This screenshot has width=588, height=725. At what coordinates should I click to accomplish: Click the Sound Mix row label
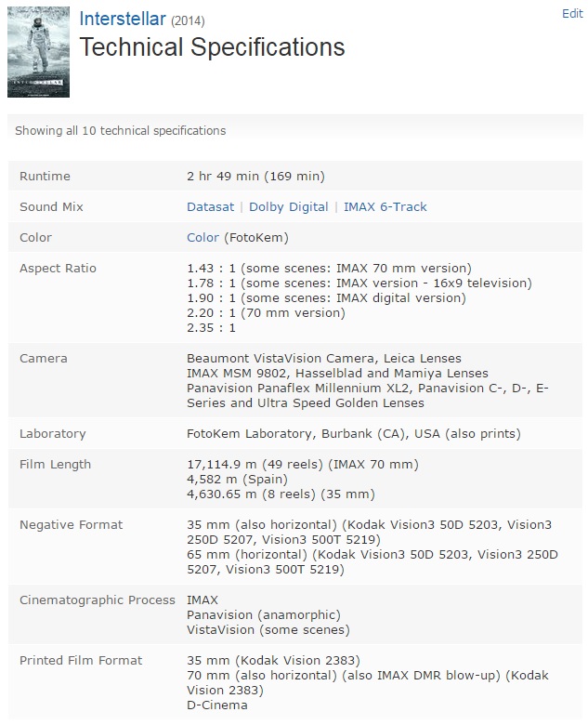point(51,206)
